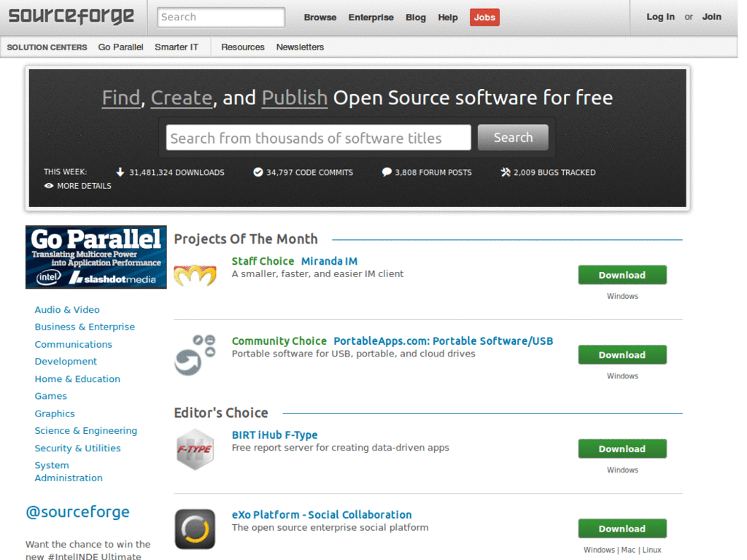Browse the Development category

66,362
